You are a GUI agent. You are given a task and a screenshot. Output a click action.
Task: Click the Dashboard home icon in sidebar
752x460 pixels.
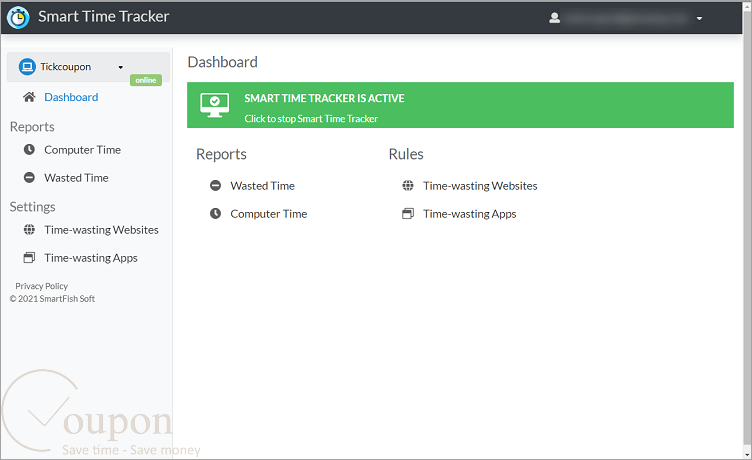(29, 97)
